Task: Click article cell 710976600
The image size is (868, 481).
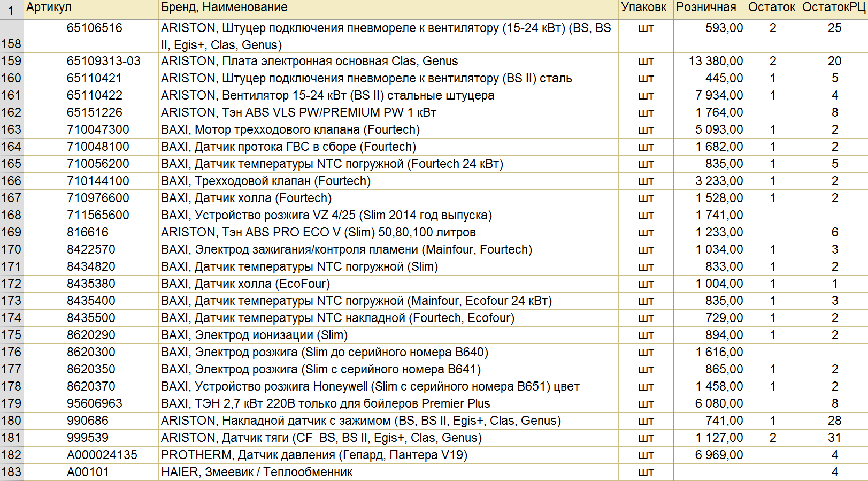Action: tap(91, 198)
